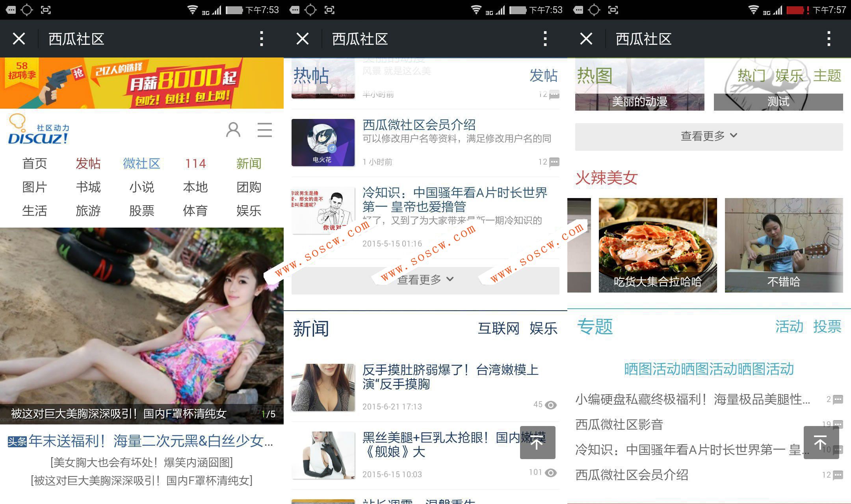
Task: Tap the comment icon beside 西瓜微社区会员介绍 in 专题 list
Action: tap(838, 475)
